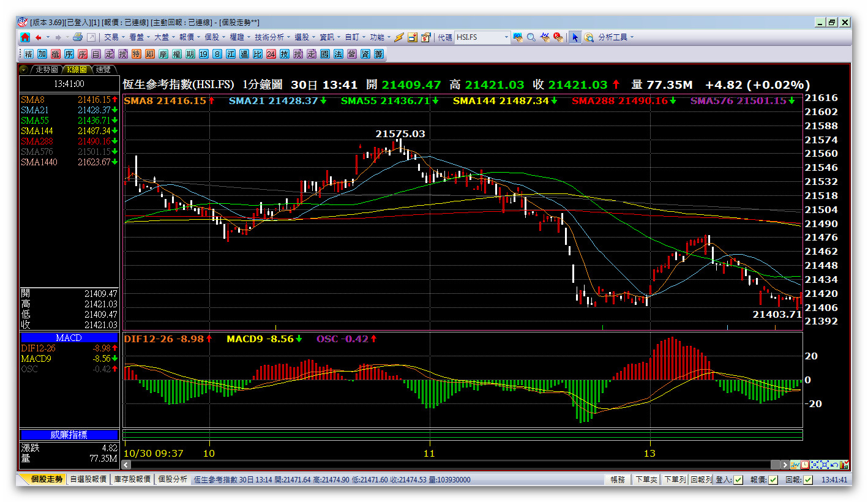Viewport: 868px width, 502px height.
Task: Click the orange 特 shortcut button
Action: tap(136, 54)
